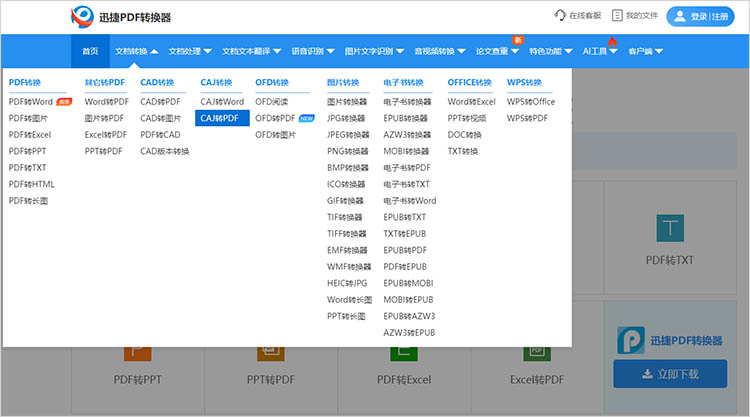Expand the 论文查重 dropdown

[x=497, y=51]
